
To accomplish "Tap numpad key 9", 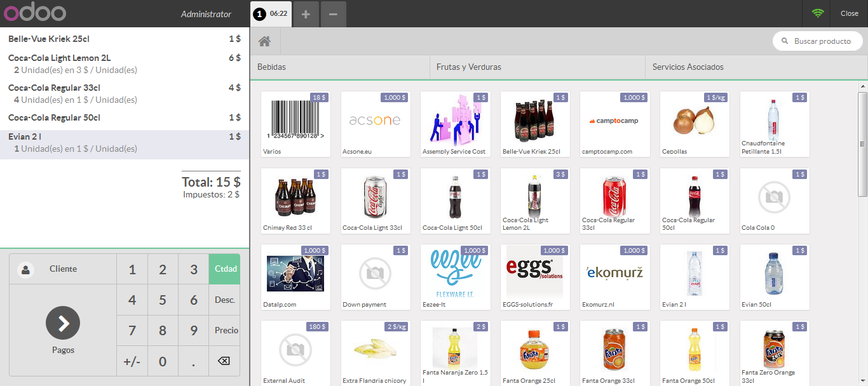I will (x=194, y=330).
